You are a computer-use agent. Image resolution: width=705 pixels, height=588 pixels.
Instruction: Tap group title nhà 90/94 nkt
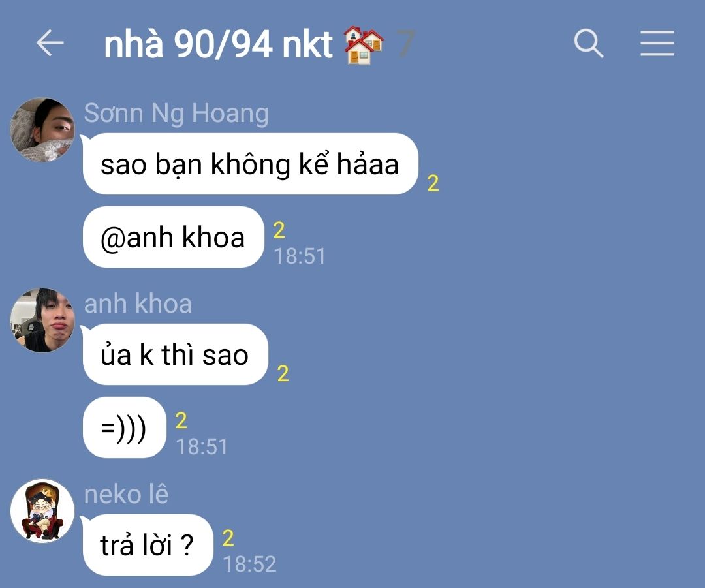tap(219, 44)
